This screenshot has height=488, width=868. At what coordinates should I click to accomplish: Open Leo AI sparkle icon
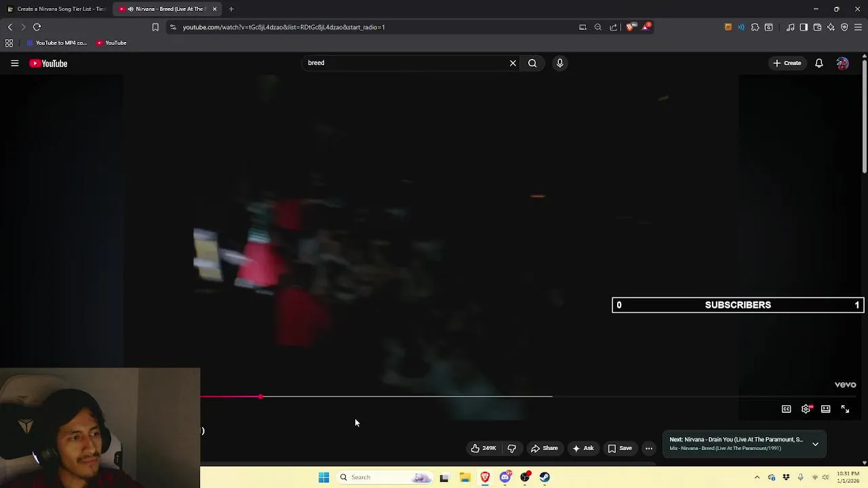tap(831, 27)
